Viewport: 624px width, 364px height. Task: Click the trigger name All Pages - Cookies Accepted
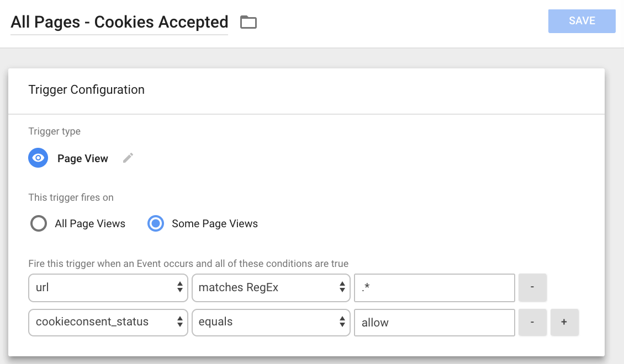point(119,22)
